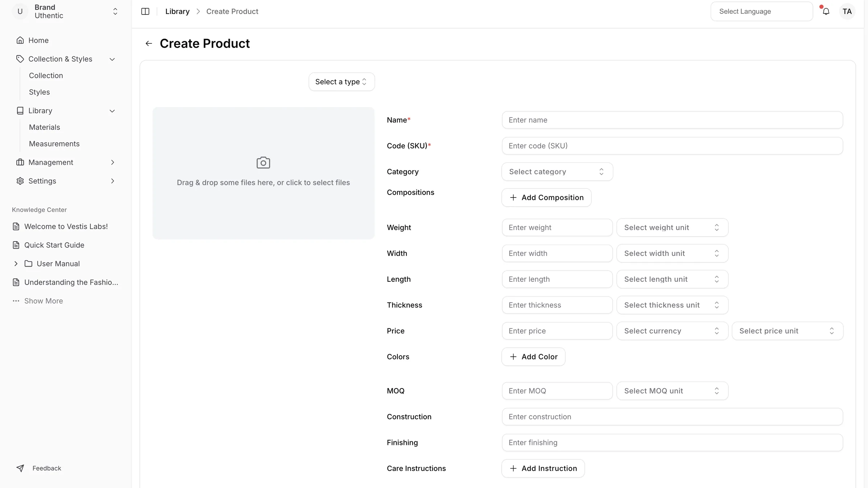
Task: Open Welcome to Vestis Labs! article
Action: point(65,226)
